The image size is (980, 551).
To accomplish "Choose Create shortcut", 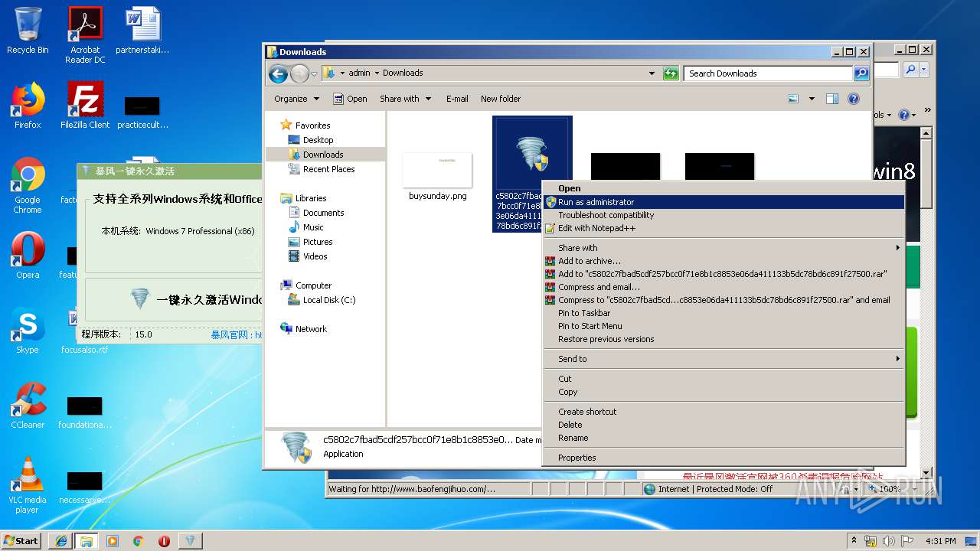I will click(724, 412).
